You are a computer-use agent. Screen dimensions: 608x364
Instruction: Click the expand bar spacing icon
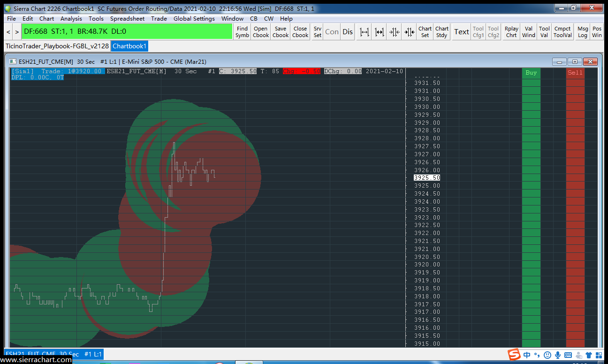(x=364, y=32)
